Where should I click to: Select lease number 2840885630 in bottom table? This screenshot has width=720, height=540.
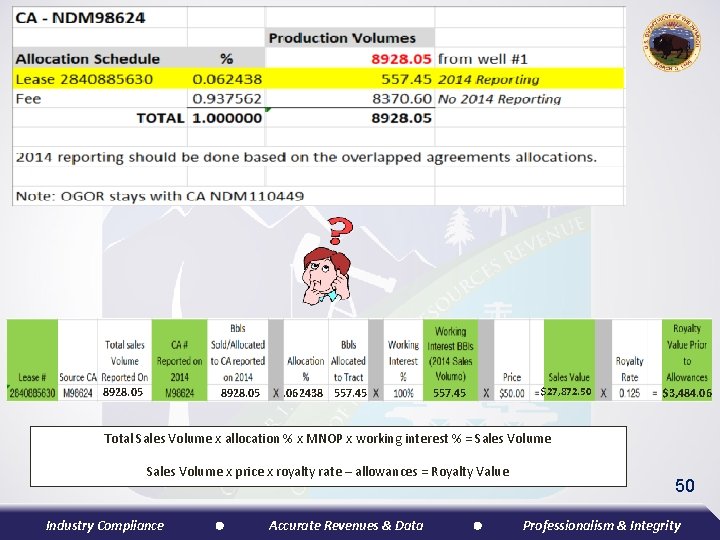32,393
